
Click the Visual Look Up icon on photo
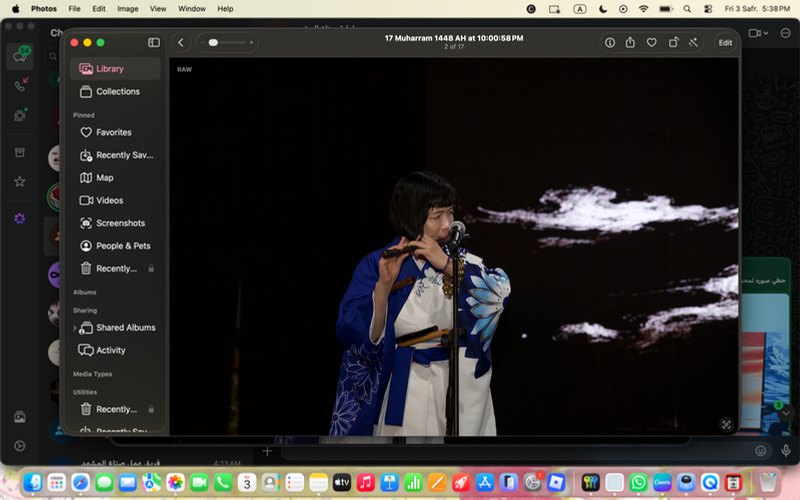click(x=726, y=424)
